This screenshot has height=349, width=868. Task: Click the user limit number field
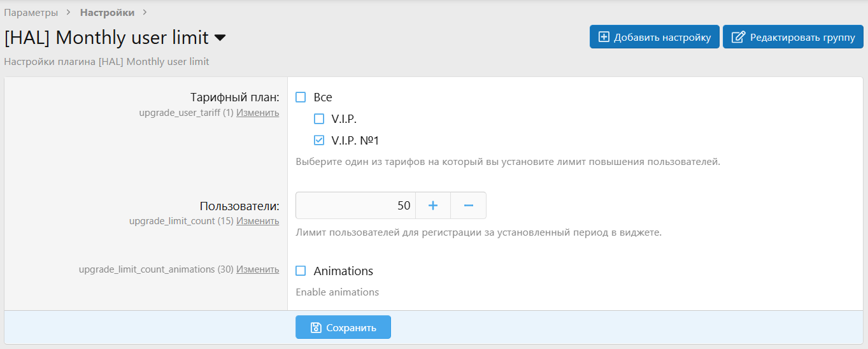(355, 206)
